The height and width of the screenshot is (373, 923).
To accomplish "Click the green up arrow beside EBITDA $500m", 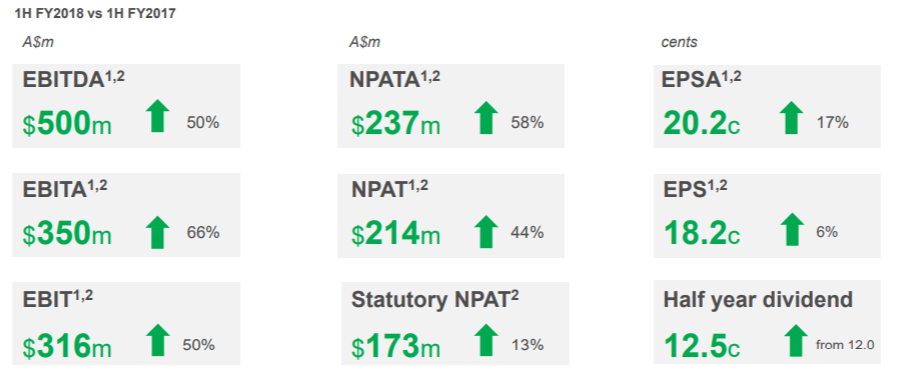I will point(157,116).
